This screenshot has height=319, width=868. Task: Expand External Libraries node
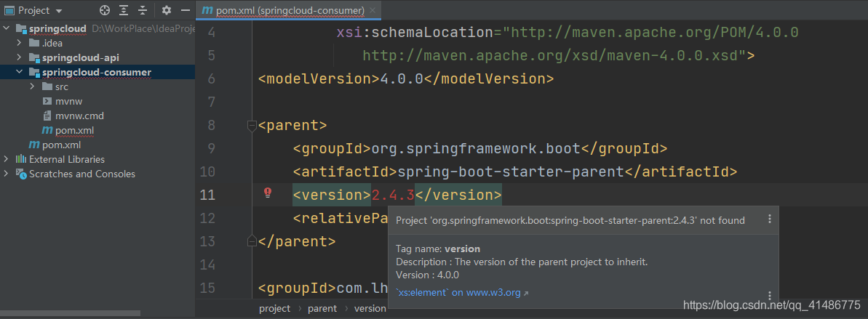coord(6,159)
